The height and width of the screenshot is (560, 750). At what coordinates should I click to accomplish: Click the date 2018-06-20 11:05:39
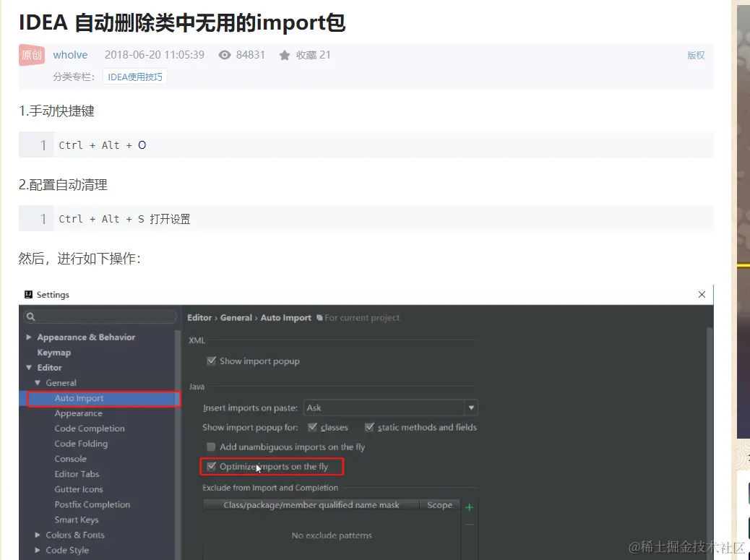coord(155,55)
